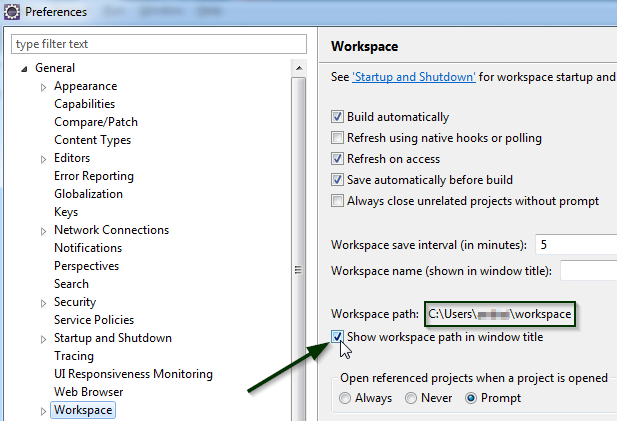The width and height of the screenshot is (617, 421).
Task: Click the Eclipse Preferences window icon
Action: 12,11
